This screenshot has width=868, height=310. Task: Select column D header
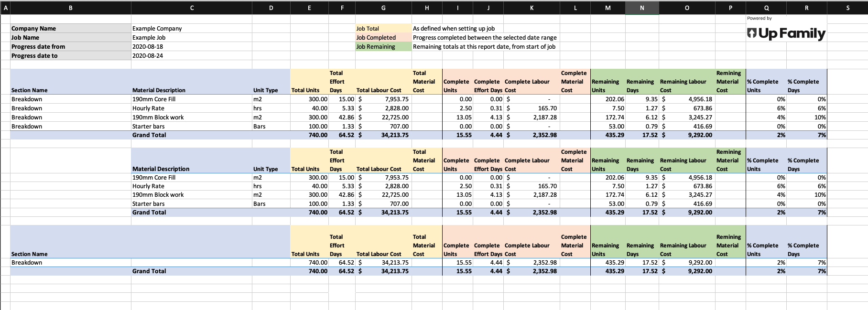pos(271,8)
